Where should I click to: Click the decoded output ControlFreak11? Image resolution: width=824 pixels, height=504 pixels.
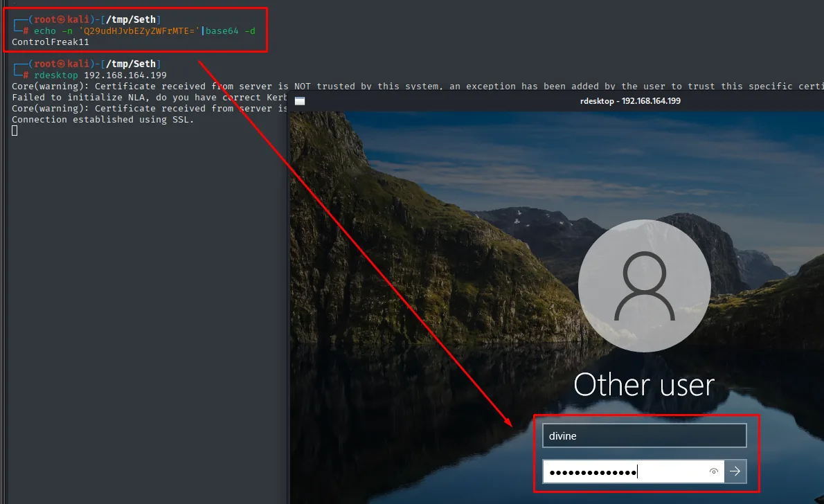tap(51, 42)
